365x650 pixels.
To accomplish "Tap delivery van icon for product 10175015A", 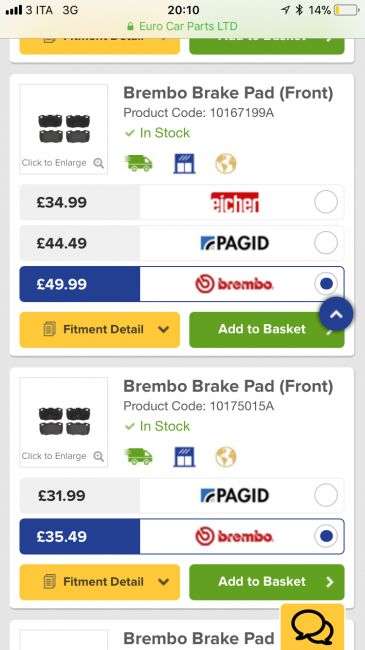I will [139, 456].
